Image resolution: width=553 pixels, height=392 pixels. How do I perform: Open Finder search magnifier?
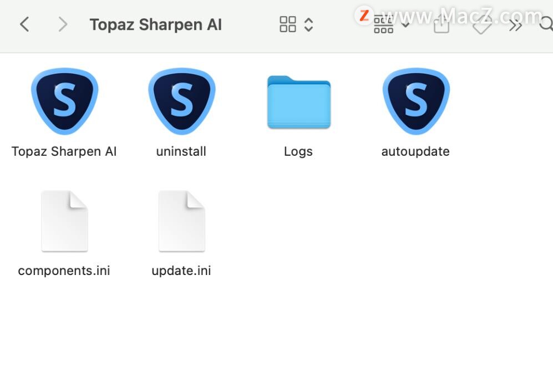[547, 24]
